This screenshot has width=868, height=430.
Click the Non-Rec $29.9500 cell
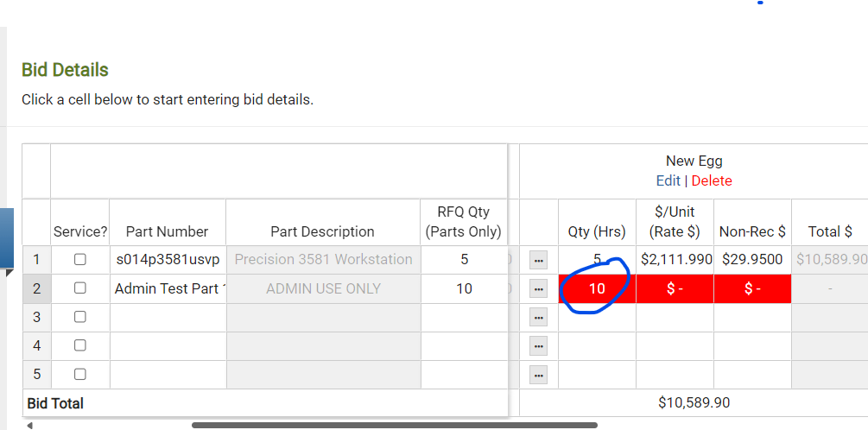pos(752,259)
